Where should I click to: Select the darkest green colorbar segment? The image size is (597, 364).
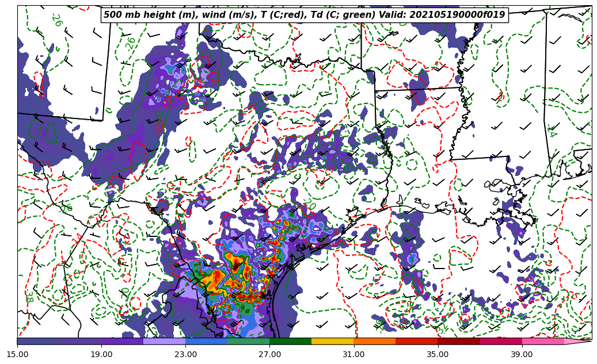click(290, 341)
